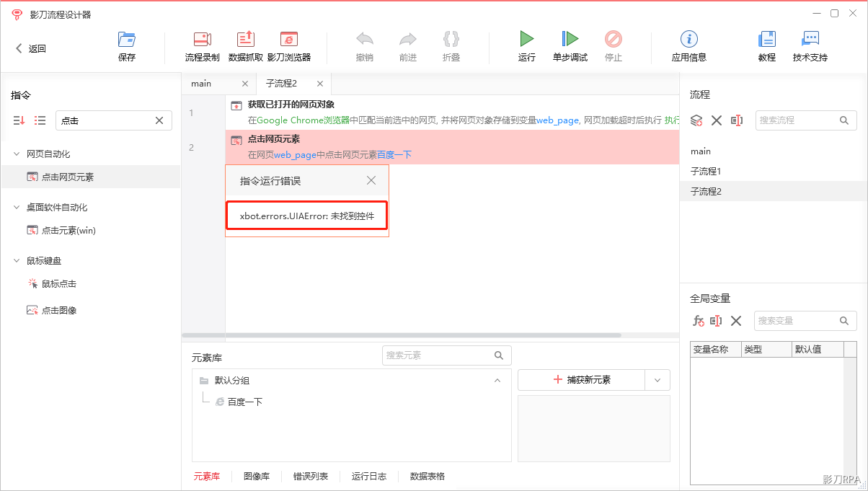Viewport: 868px width, 491px height.
Task: Open the dropdown arrow beside 捕获新元素
Action: pyautogui.click(x=657, y=380)
